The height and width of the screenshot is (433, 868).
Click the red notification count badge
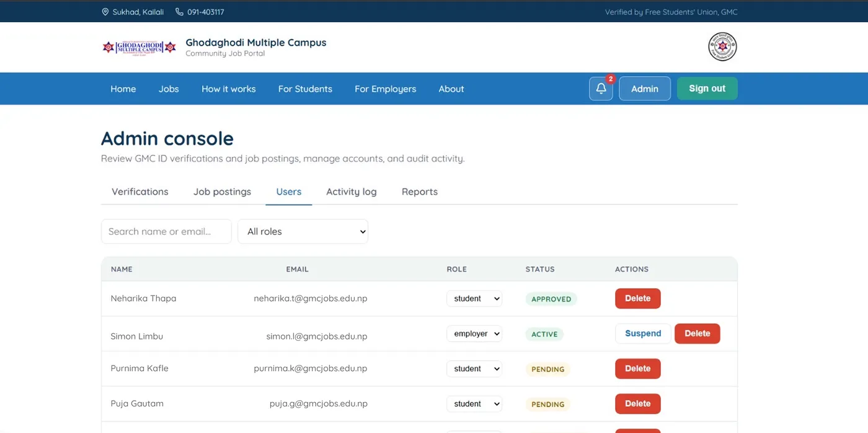coord(611,79)
